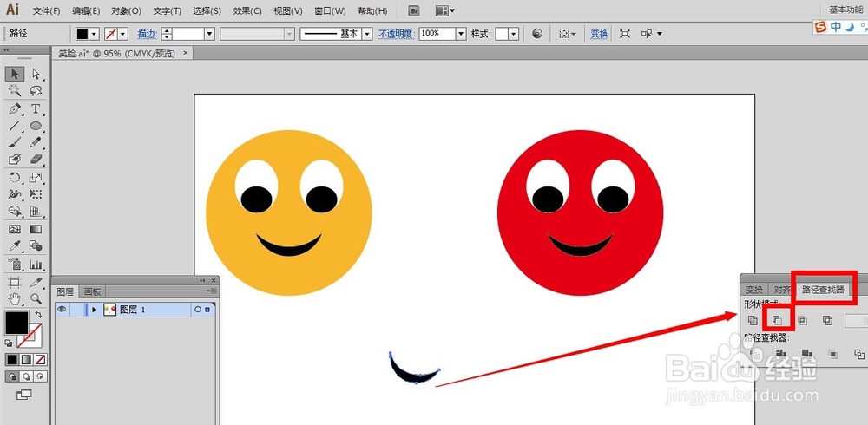Click the target circle of 图层 1

(x=198, y=310)
